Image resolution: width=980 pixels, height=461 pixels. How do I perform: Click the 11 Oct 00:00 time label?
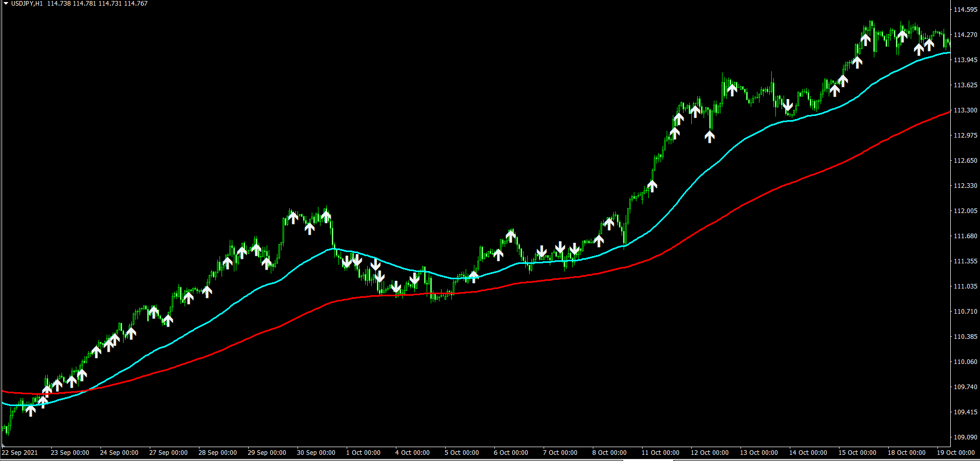point(661,453)
